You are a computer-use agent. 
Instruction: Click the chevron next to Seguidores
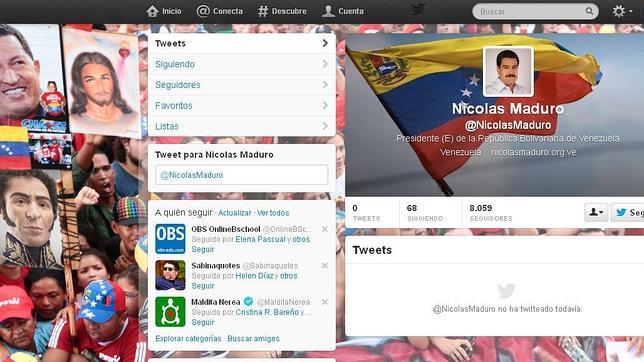click(325, 85)
